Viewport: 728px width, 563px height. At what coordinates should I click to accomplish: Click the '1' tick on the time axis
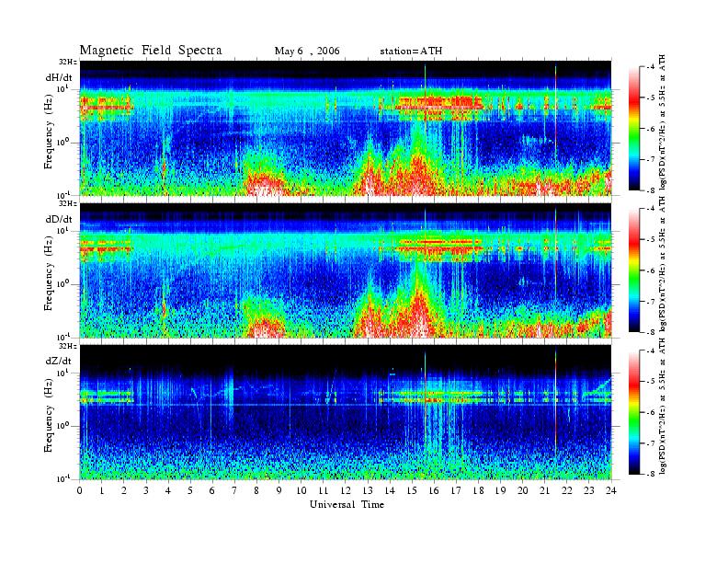click(102, 490)
